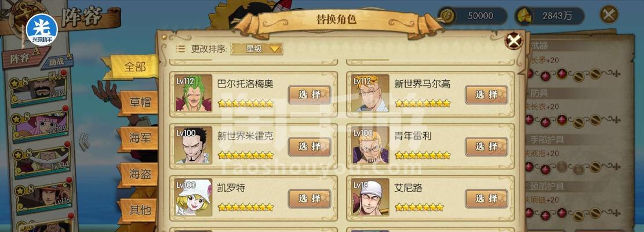This screenshot has width=644, height=232.
Task: Click the yellow arrow on 星级 dropdown
Action: (275, 49)
